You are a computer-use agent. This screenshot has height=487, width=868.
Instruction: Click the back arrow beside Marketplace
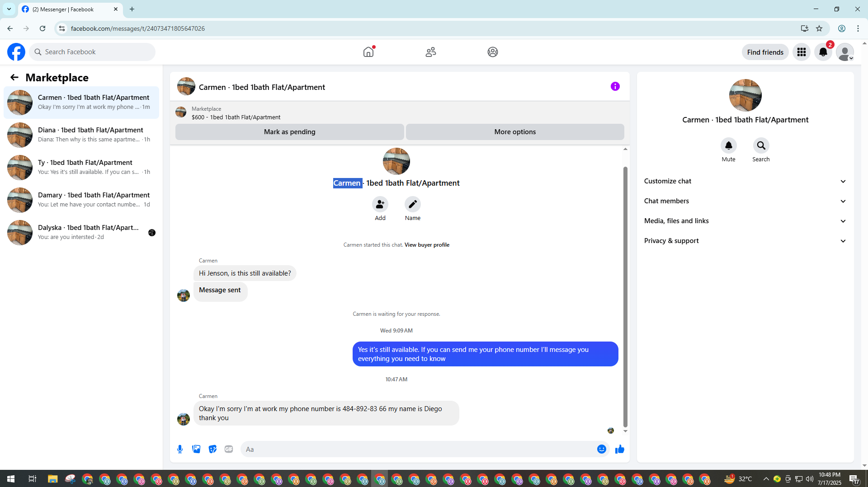pos(14,77)
